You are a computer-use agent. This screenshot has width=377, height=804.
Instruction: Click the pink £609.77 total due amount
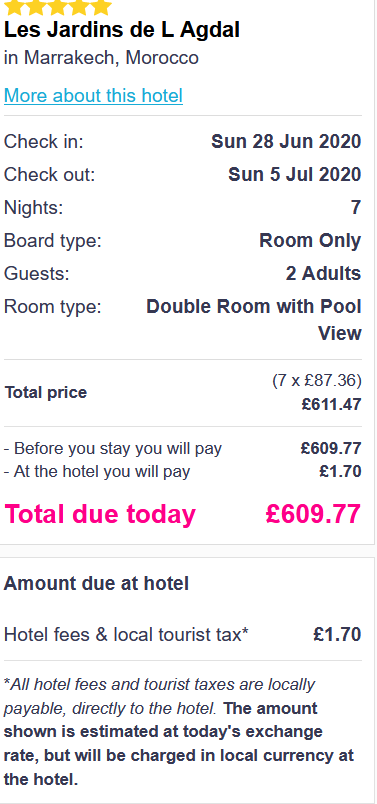click(x=313, y=514)
